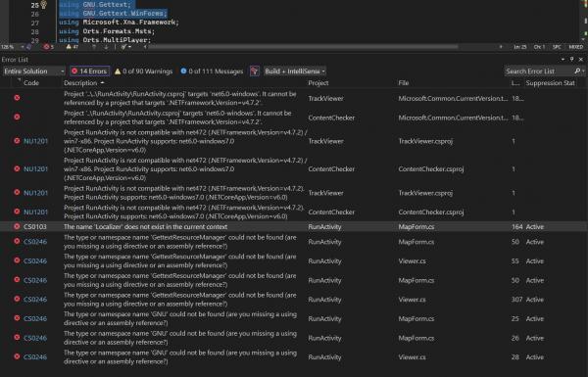Clear all Error List filters with the funnel icon
588x377 pixels.
(x=254, y=71)
